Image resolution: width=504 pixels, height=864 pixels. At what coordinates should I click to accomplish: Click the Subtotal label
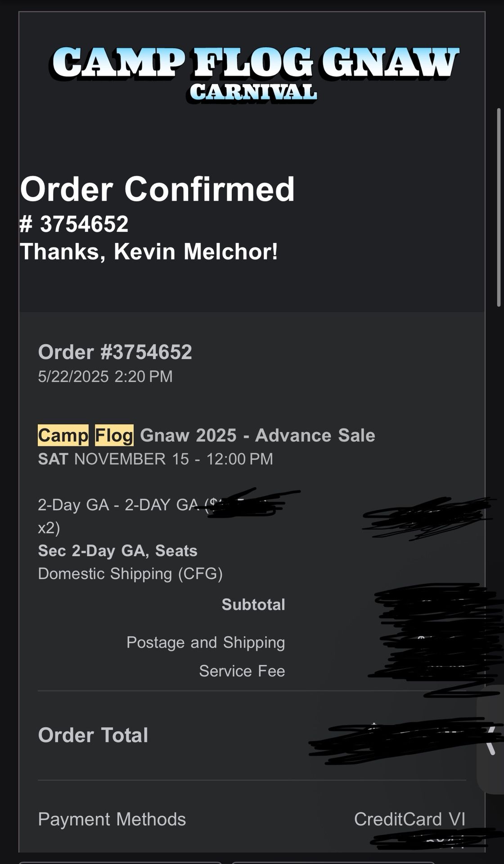pyautogui.click(x=253, y=604)
